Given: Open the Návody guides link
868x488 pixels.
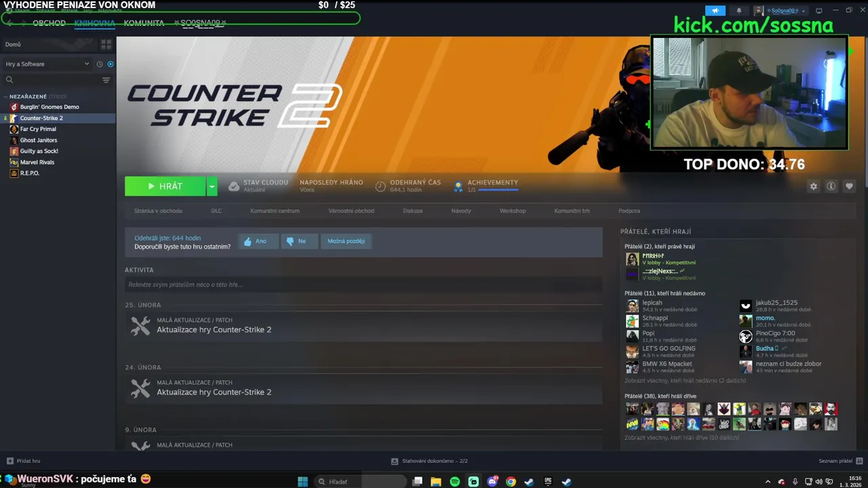Looking at the screenshot, I should point(461,211).
